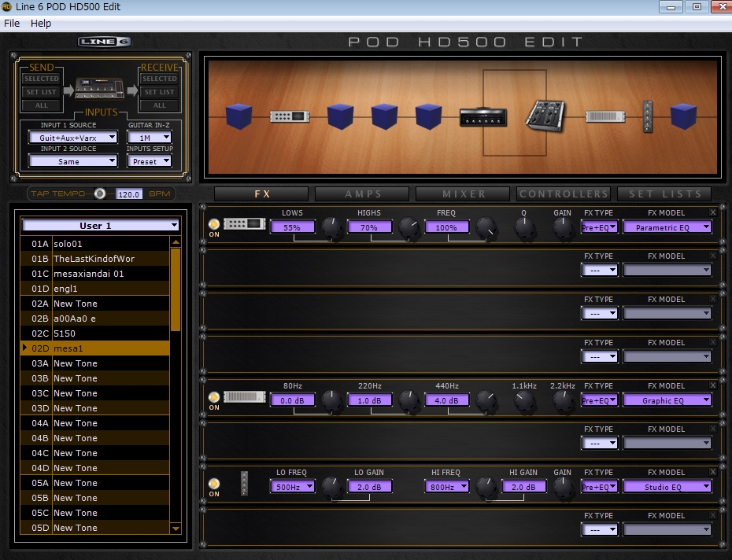Screen dimensions: 732x560
Task: Click the LOWS knob on Parametric EQ
Action: (x=332, y=227)
